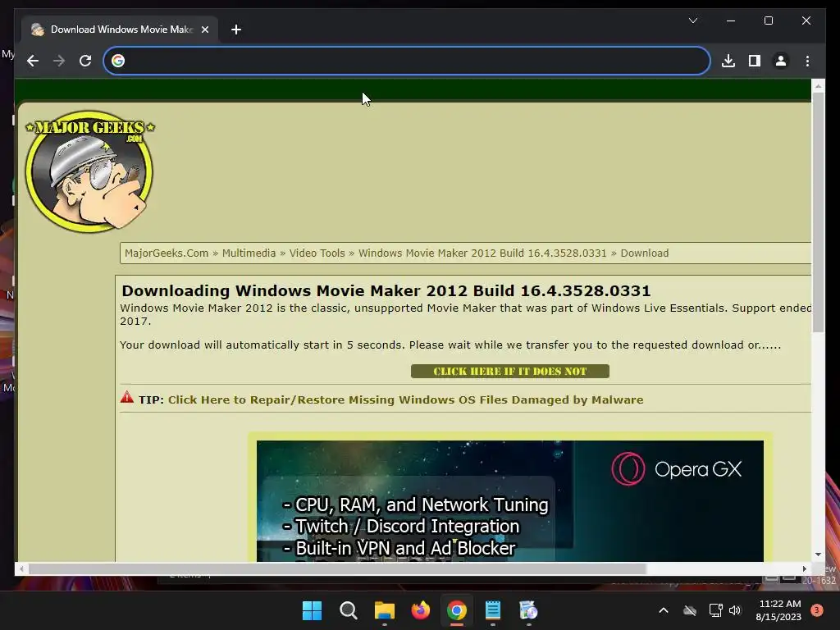
Task: Close the Download Windows Movie Maker tab
Action: click(204, 30)
